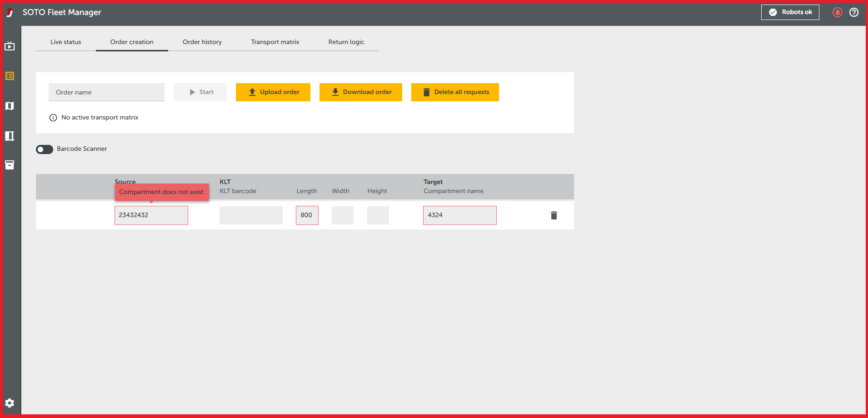Delete the order row with trash icon

pos(554,215)
